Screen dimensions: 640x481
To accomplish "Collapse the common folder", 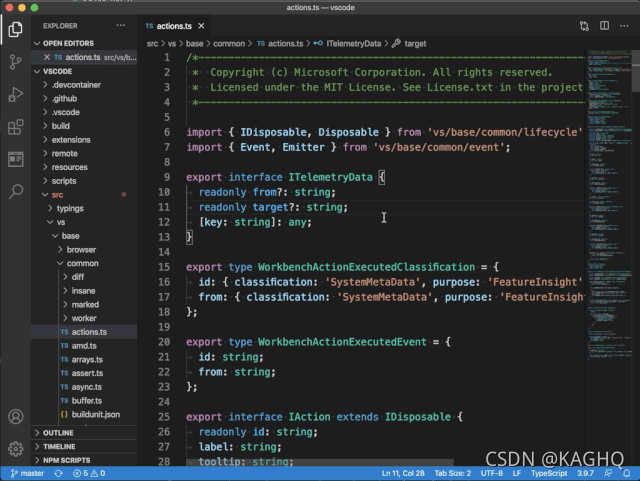I will tap(84, 263).
